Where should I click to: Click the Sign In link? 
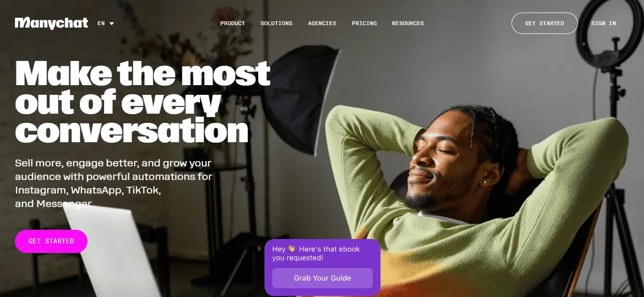(x=603, y=23)
